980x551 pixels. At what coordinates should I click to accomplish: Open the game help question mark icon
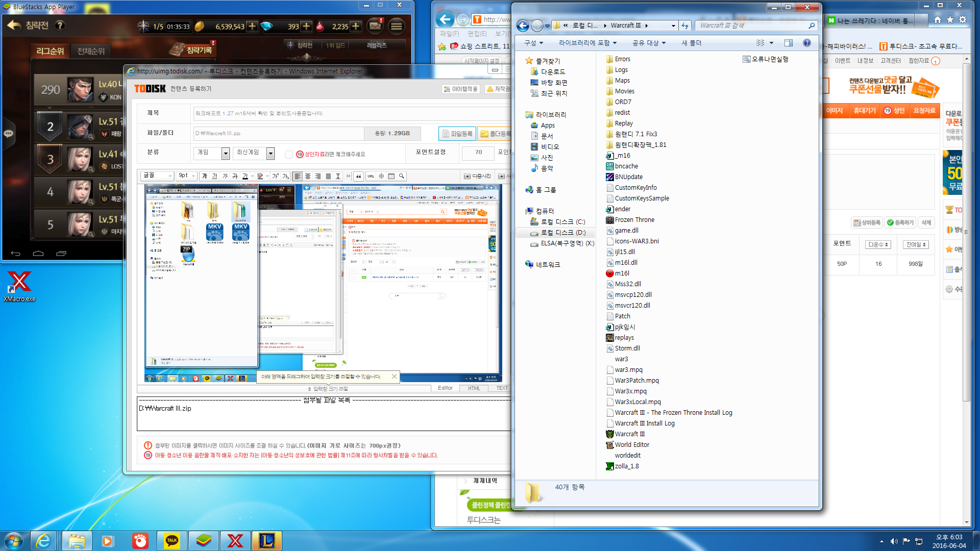pyautogui.click(x=60, y=26)
